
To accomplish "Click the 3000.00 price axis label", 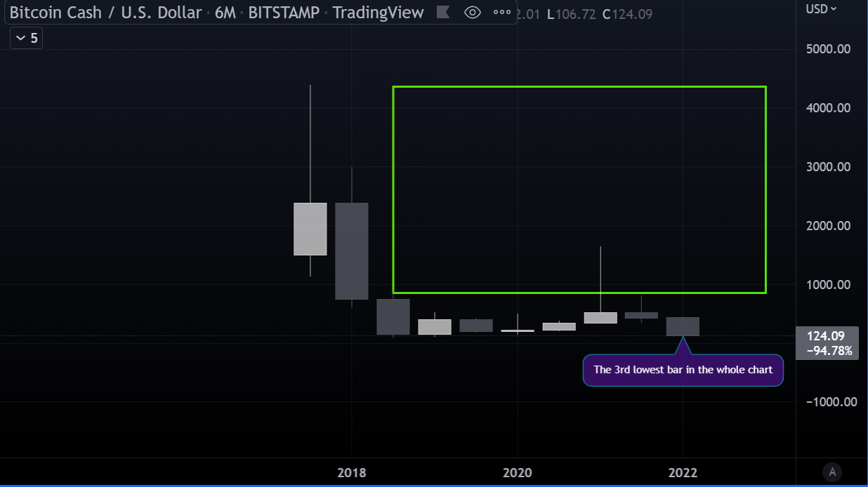I will coord(829,167).
